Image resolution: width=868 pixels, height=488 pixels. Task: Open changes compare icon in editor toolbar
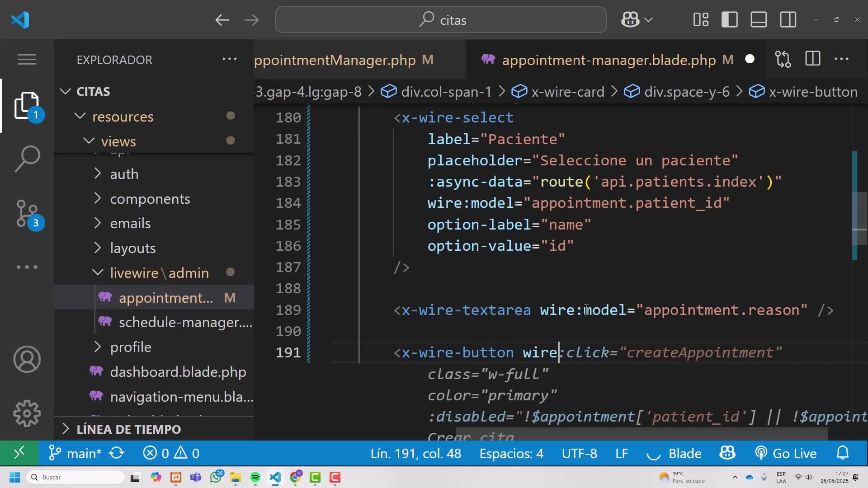coord(783,59)
